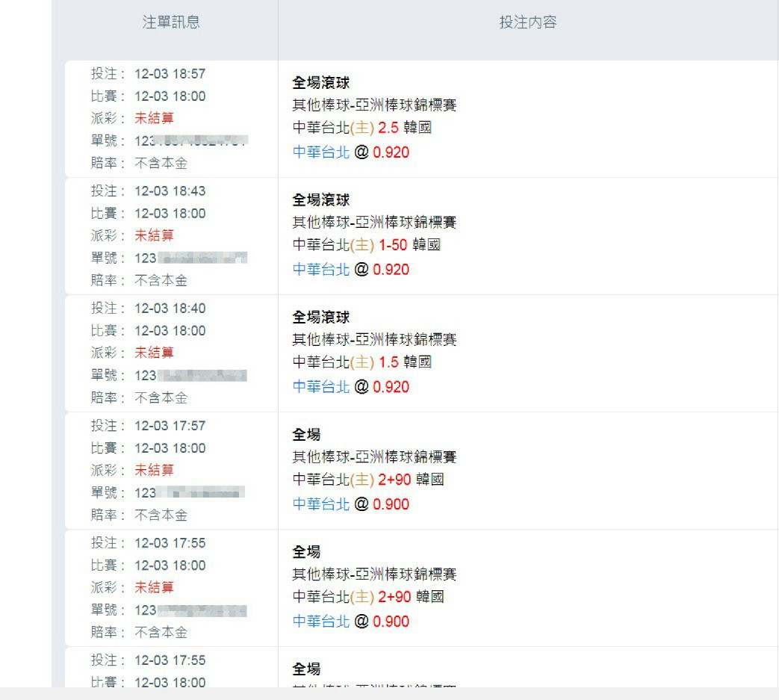The image size is (779, 700).
Task: Select 中華台北 @ 0.920 link on the 1.5 handicap bet
Action: (351, 386)
